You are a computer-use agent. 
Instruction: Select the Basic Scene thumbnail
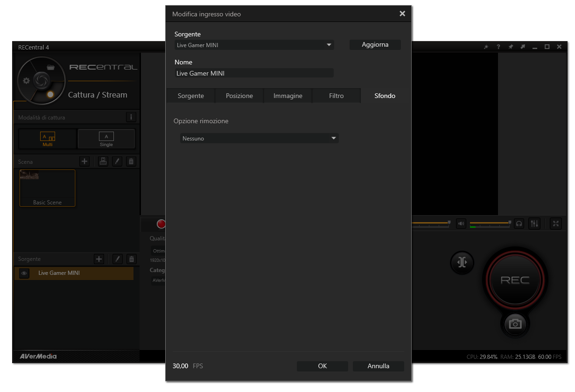47,188
